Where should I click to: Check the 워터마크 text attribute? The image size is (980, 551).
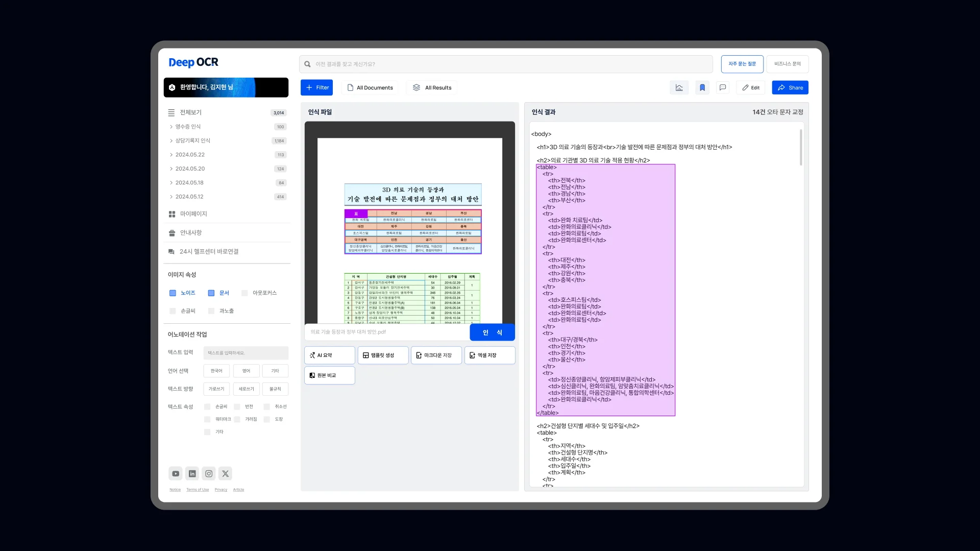(207, 419)
